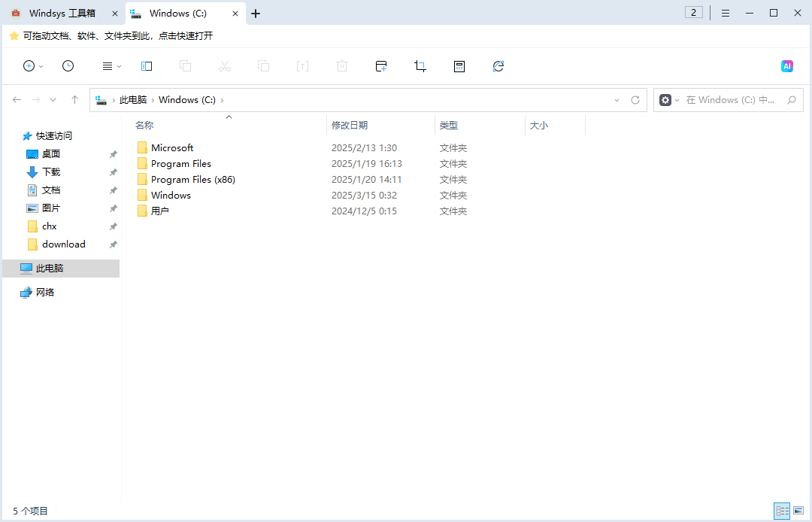Click the rename [T] icon

(302, 66)
